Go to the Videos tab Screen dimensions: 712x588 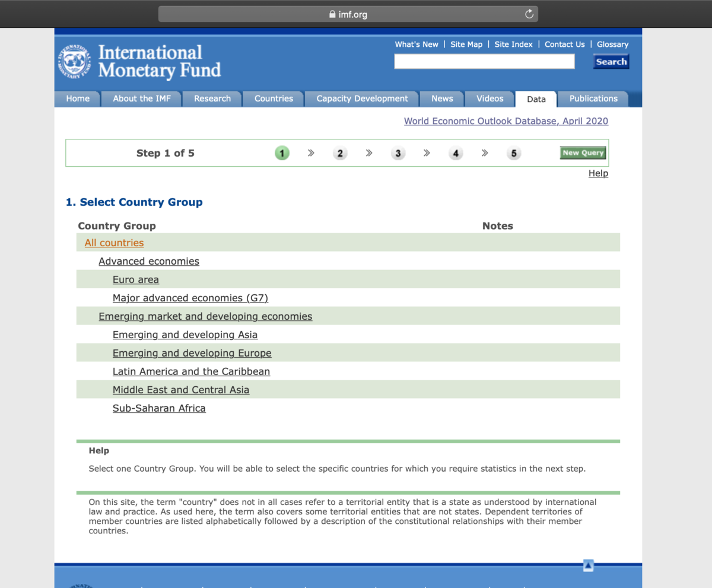490,99
